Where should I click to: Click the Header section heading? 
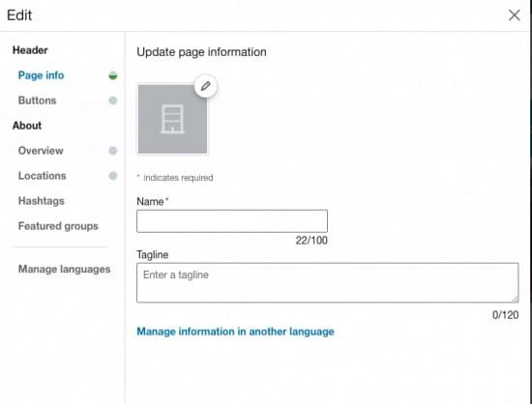click(x=30, y=50)
